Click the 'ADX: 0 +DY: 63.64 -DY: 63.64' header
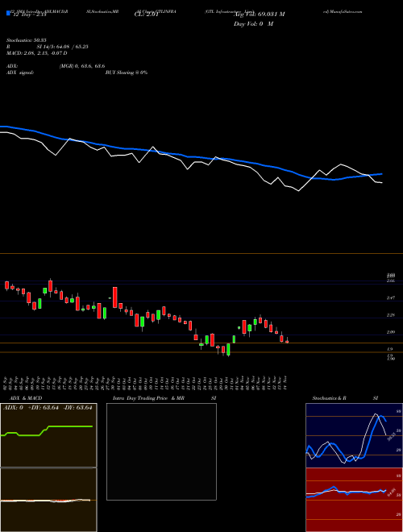This screenshot has width=403, height=532. [48, 408]
